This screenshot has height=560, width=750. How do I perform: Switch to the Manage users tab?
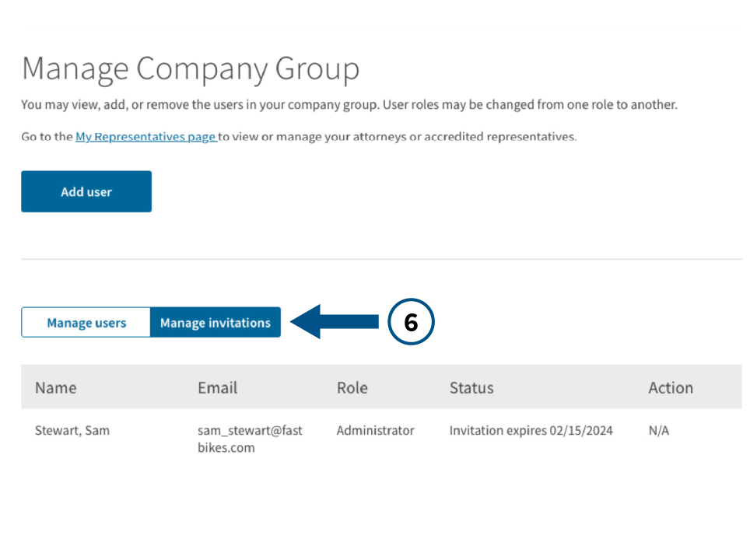(86, 323)
